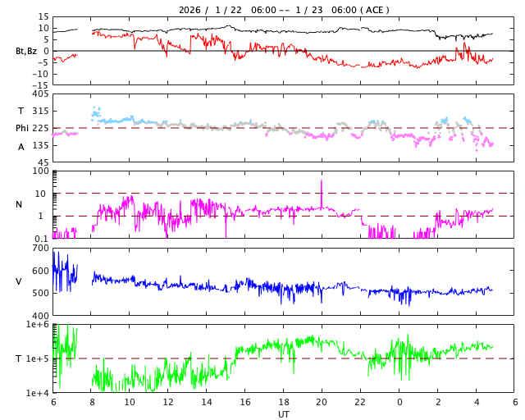
Task: Click the 315 tick label in the angle panel
Action: 41,111
